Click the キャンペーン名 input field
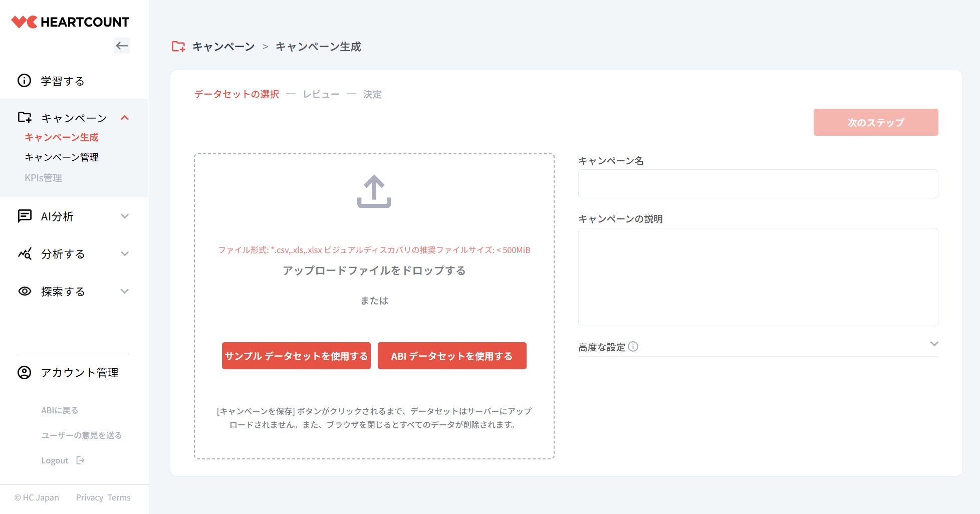 click(x=758, y=184)
